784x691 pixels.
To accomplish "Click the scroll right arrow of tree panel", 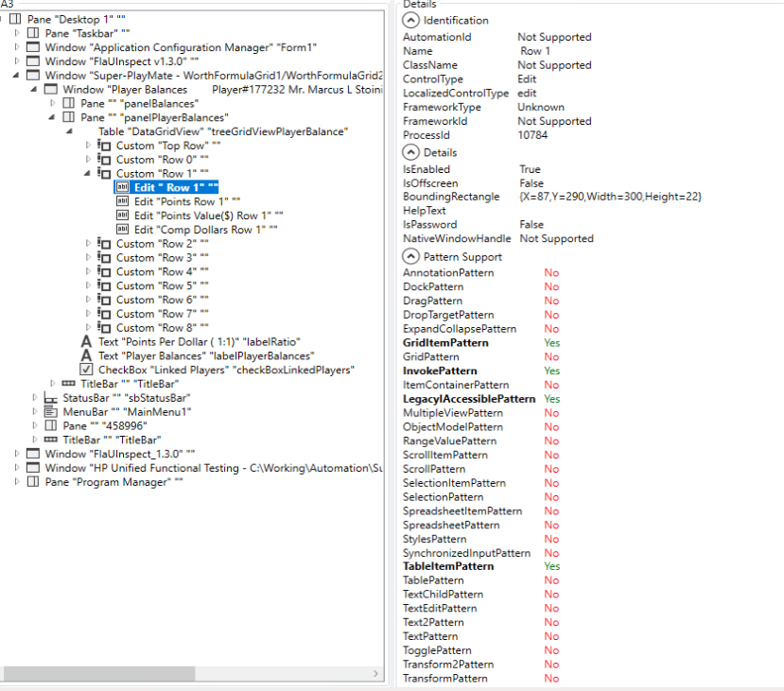I will point(375,674).
